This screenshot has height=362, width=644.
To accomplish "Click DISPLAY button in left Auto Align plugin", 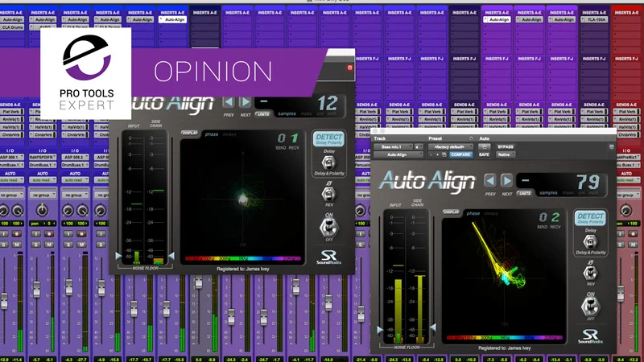I will [189, 133].
